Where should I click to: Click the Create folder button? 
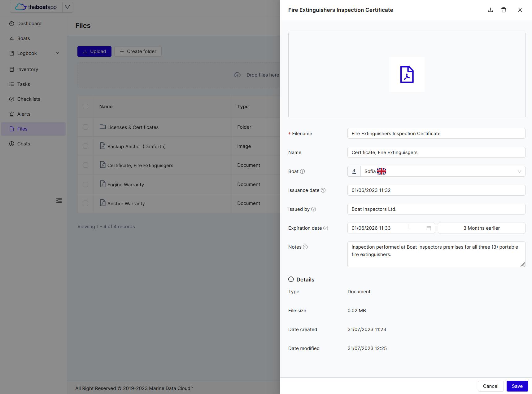point(138,51)
